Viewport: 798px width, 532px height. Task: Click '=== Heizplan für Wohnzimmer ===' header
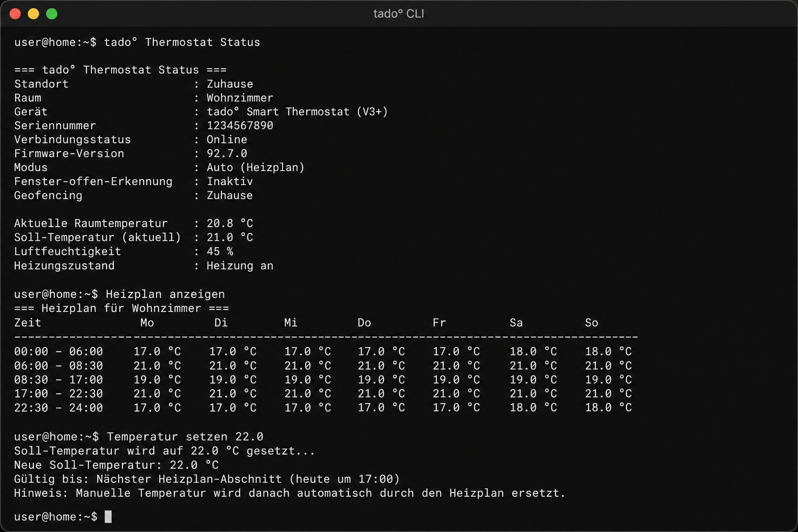click(x=121, y=308)
